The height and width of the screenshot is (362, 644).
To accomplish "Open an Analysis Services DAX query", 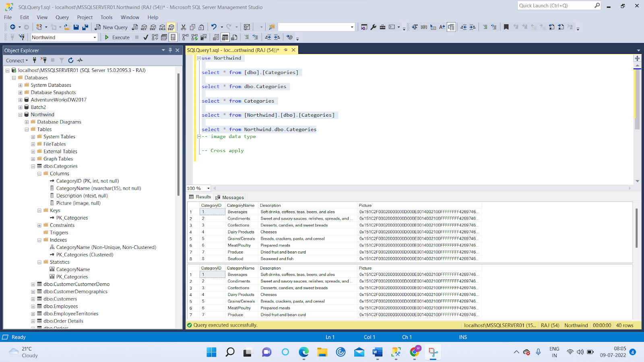I will tap(171, 27).
